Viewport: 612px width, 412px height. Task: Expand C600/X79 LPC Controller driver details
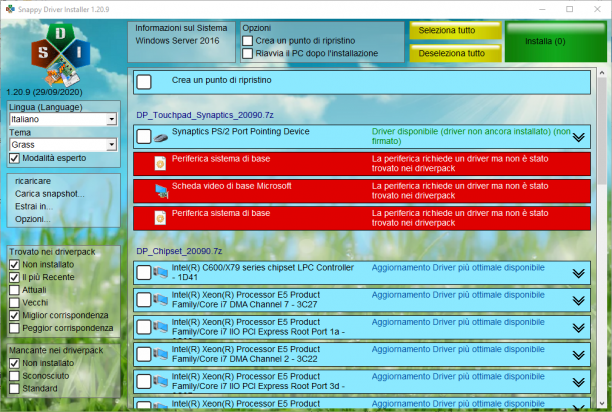(x=578, y=273)
